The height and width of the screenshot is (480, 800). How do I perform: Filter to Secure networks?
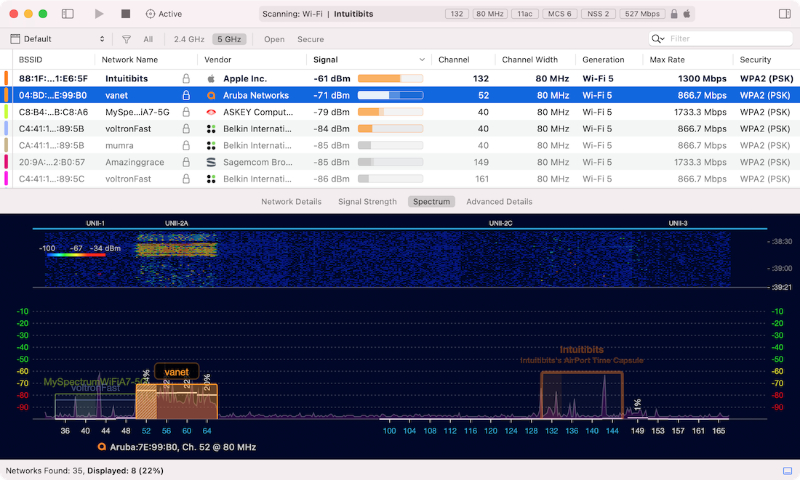point(310,39)
